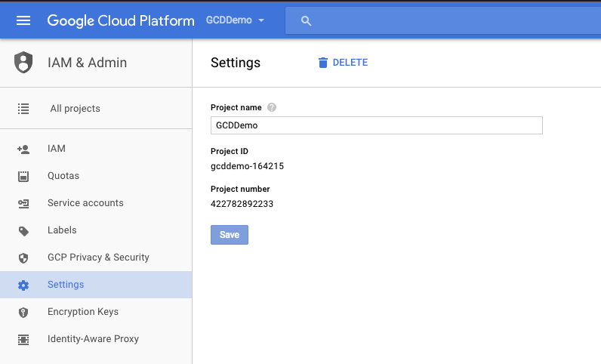The image size is (601, 364).
Task: Open GCP Privacy & Security page
Action: pyautogui.click(x=98, y=258)
